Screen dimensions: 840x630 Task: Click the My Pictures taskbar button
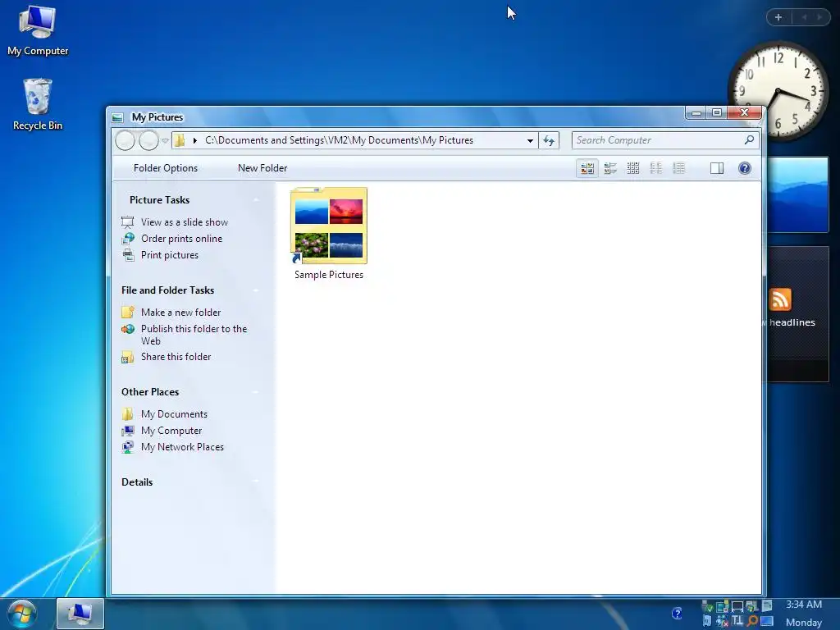80,614
